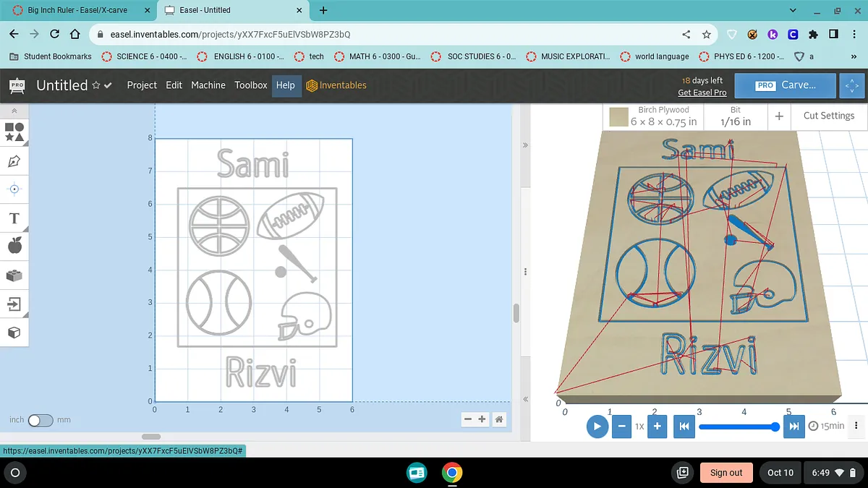Toggle units between inch and mm
Viewport: 868px width, 488px height.
pyautogui.click(x=41, y=420)
